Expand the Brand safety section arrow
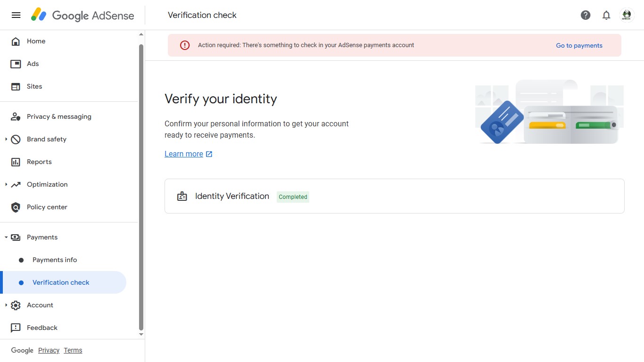The image size is (644, 362). [6, 140]
